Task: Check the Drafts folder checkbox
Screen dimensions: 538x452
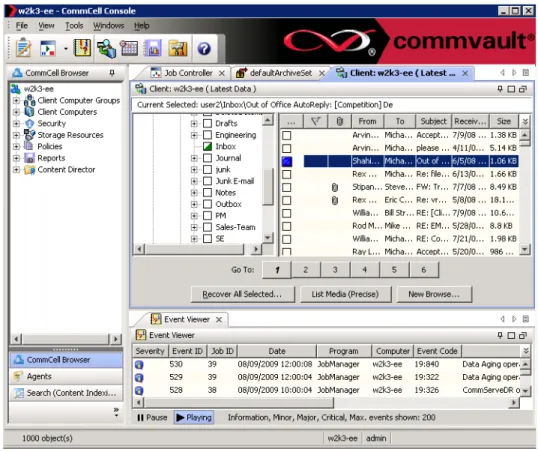Action: (x=207, y=123)
